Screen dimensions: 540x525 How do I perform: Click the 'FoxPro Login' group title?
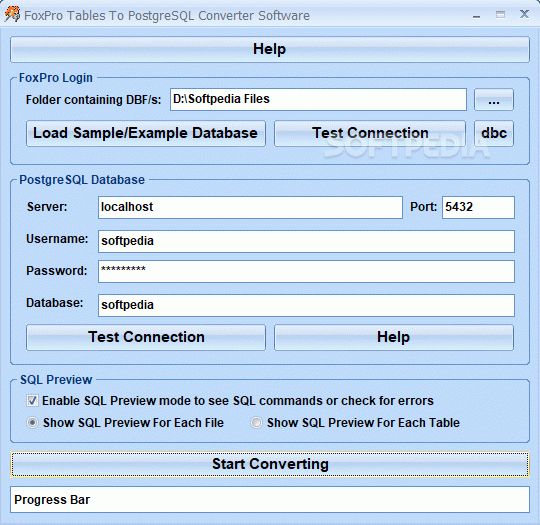point(56,78)
